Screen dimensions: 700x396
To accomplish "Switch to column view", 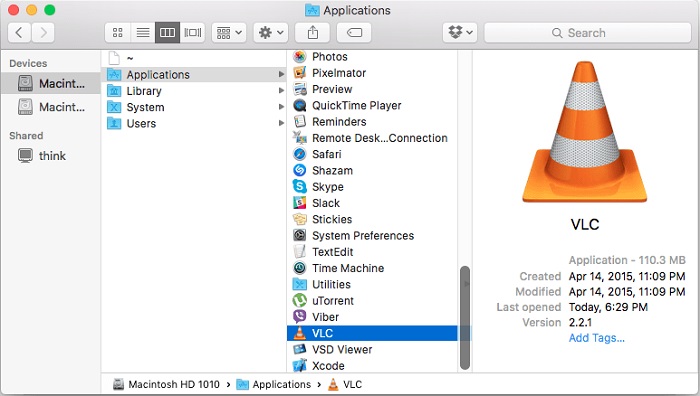I will (167, 33).
